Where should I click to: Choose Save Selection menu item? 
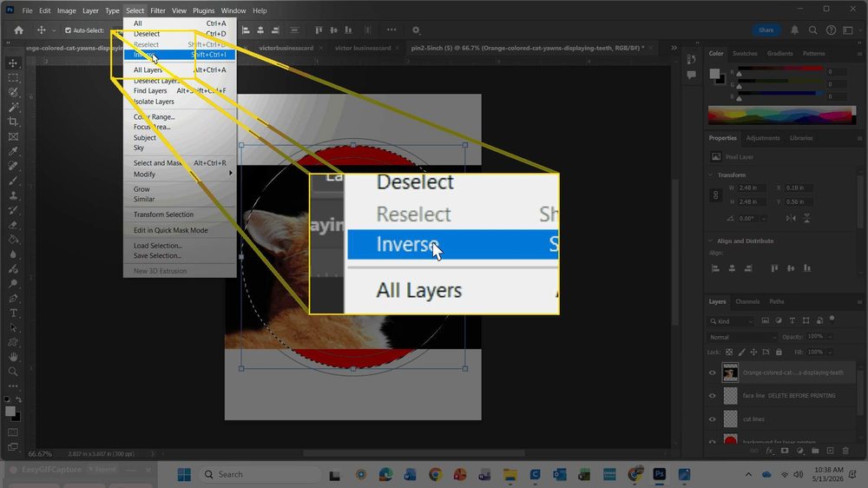click(180, 256)
